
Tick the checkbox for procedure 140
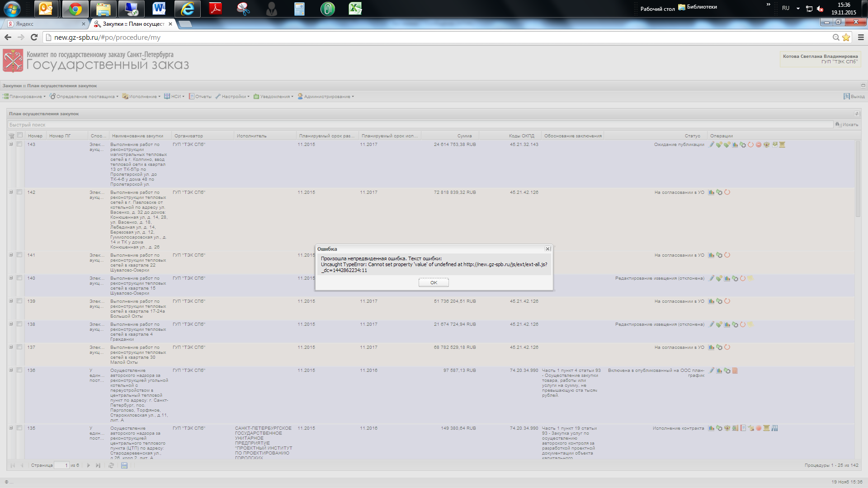click(19, 278)
